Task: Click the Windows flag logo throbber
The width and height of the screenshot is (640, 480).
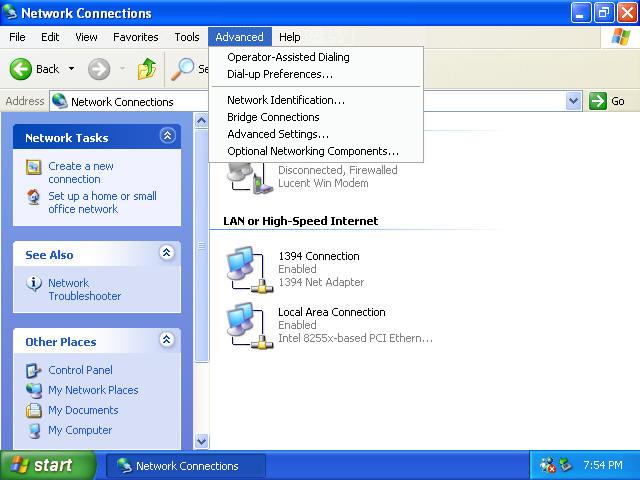Action: coord(620,37)
